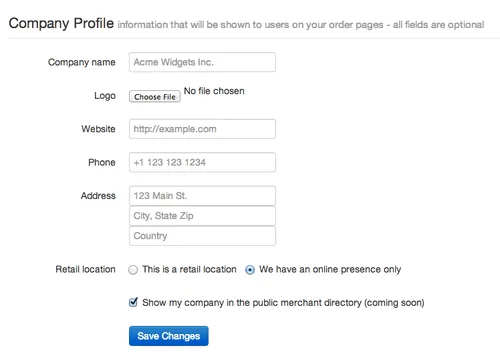This screenshot has height=360, width=500.
Task: Click the '123 Main St.' address field
Action: pos(202,196)
